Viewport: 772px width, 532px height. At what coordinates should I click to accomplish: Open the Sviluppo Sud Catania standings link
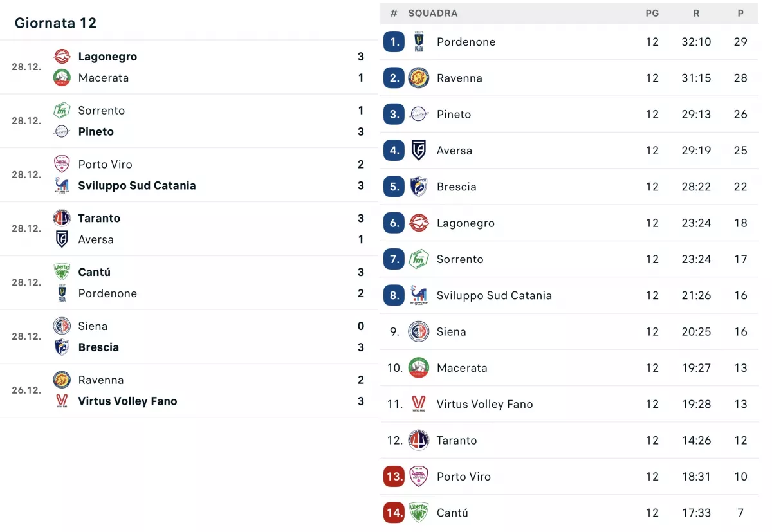coord(494,296)
